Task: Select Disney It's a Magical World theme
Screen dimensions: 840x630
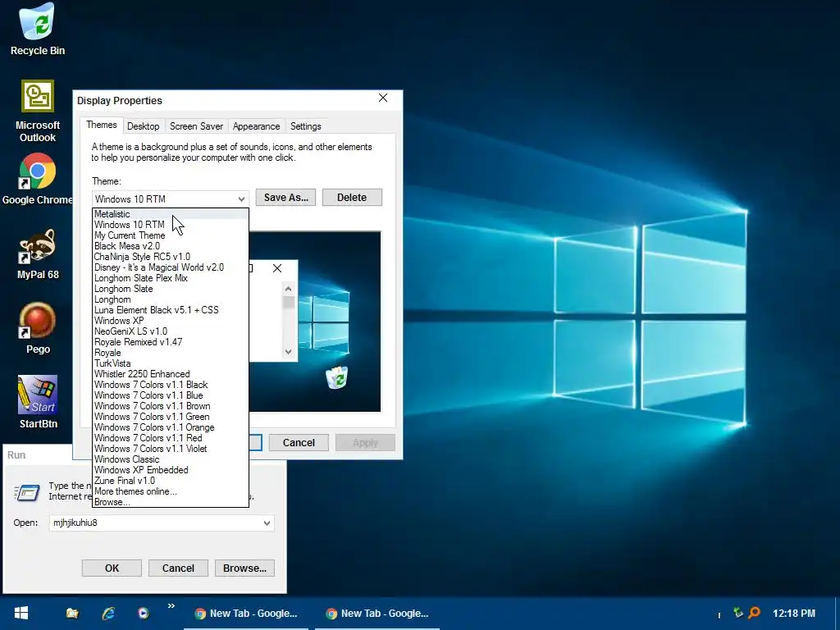Action: pyautogui.click(x=171, y=267)
